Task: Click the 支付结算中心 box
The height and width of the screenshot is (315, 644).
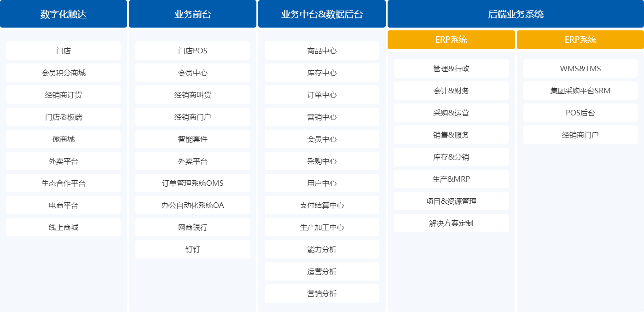Action: coord(322,205)
